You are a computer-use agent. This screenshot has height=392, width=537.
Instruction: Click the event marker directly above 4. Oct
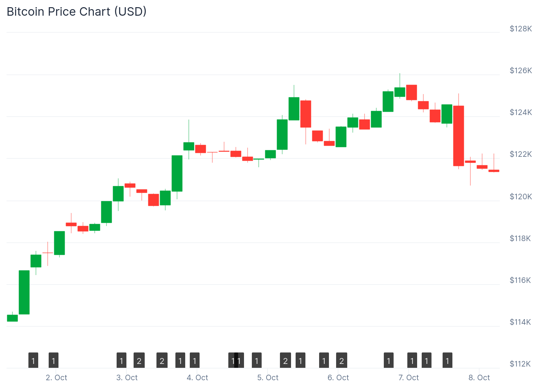[195, 360]
